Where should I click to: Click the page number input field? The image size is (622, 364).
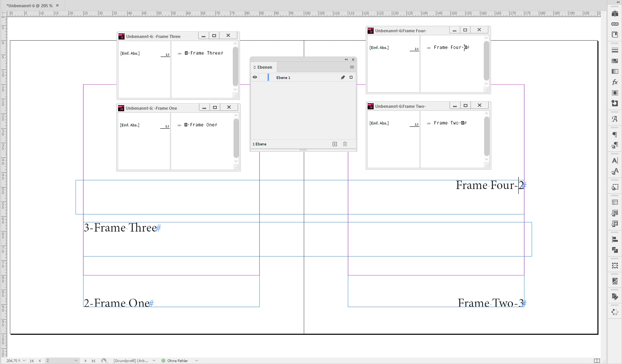tap(59, 361)
